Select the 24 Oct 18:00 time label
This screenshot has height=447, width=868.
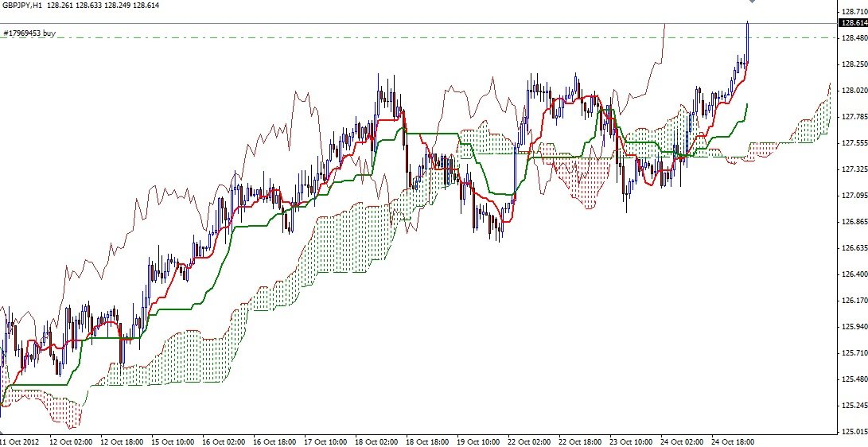(734, 442)
